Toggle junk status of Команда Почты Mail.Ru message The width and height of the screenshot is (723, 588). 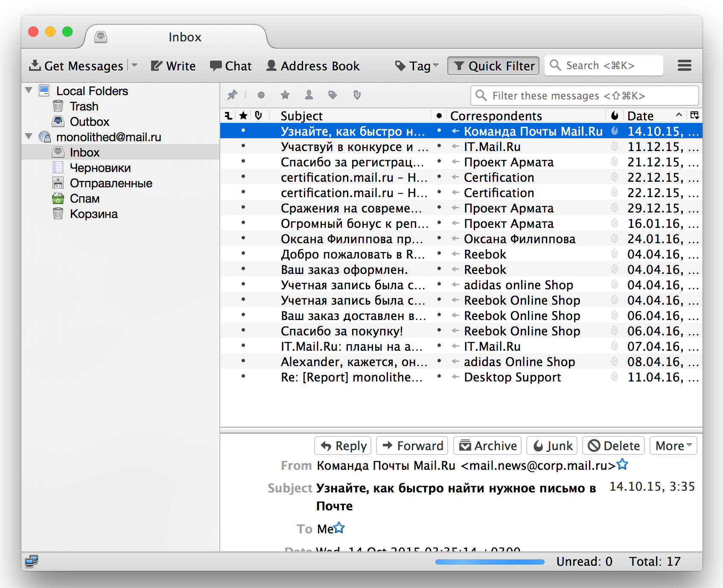[x=615, y=131]
